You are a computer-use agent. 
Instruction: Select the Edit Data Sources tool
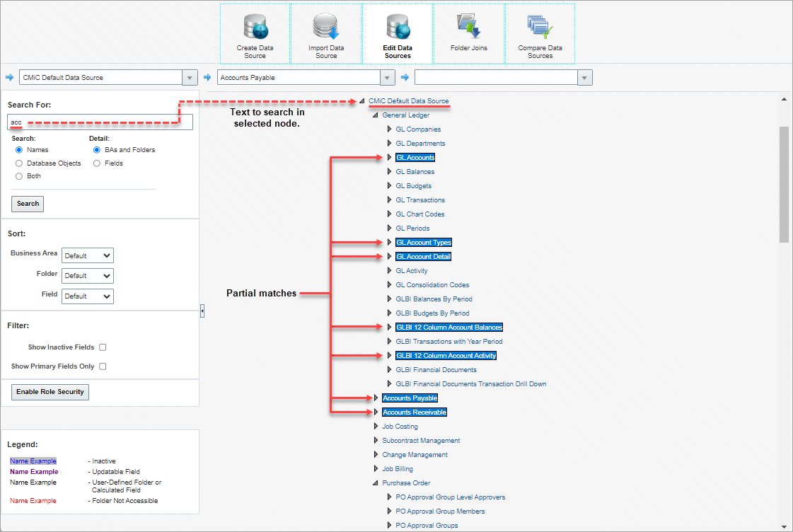[x=398, y=34]
